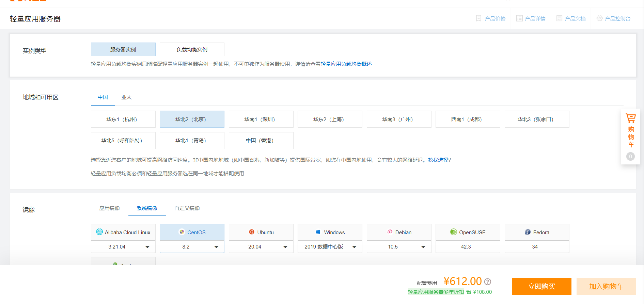Click OpenSUSE version 42.3
The height and width of the screenshot is (304, 644).
(468, 247)
